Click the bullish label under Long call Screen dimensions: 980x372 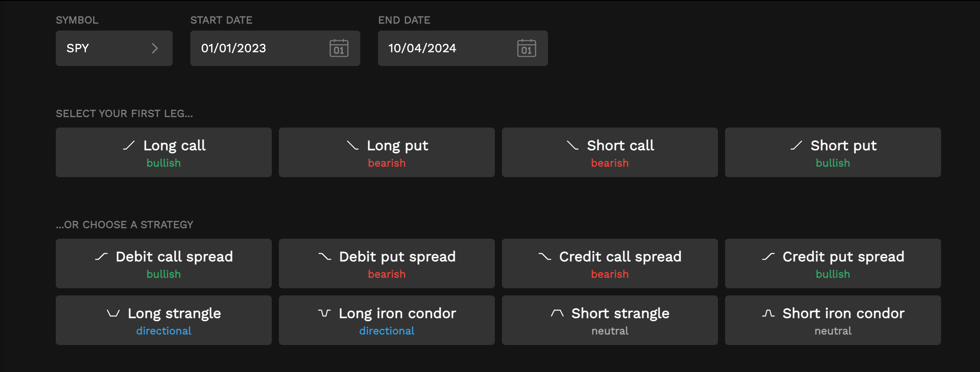163,163
